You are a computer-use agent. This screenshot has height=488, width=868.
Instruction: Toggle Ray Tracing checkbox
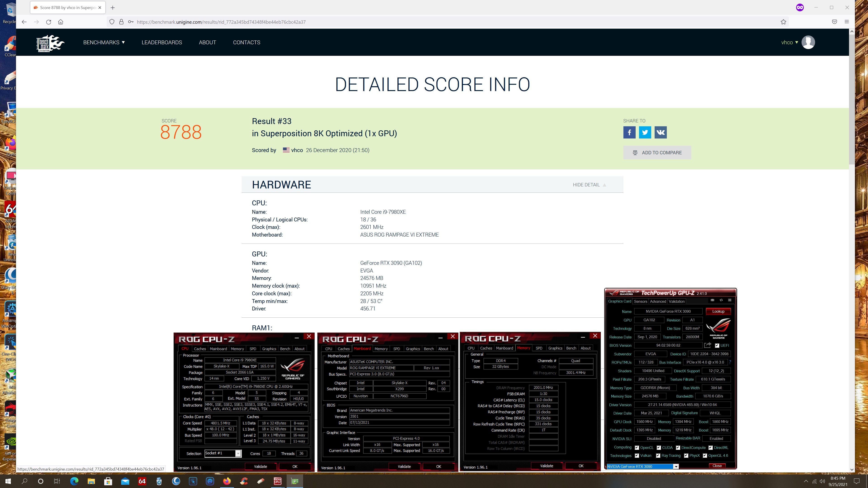click(x=658, y=456)
